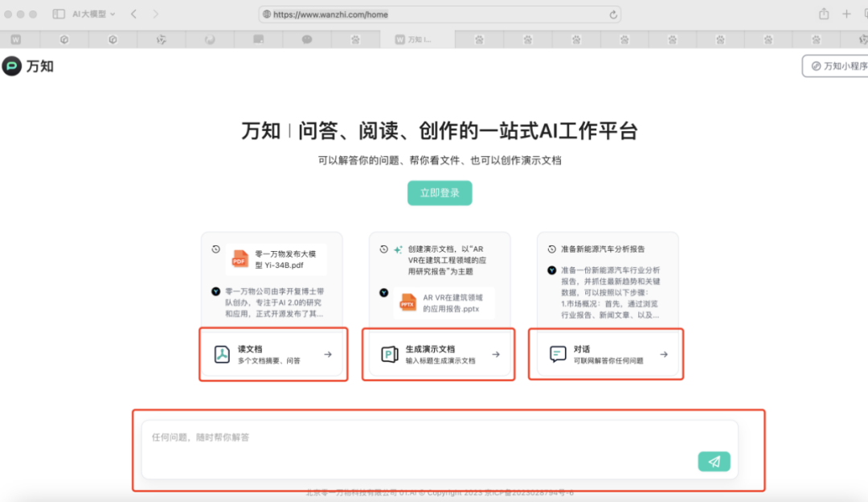
Task: Click the history icon beside 准备新能源汽车分析报告
Action: pos(552,249)
